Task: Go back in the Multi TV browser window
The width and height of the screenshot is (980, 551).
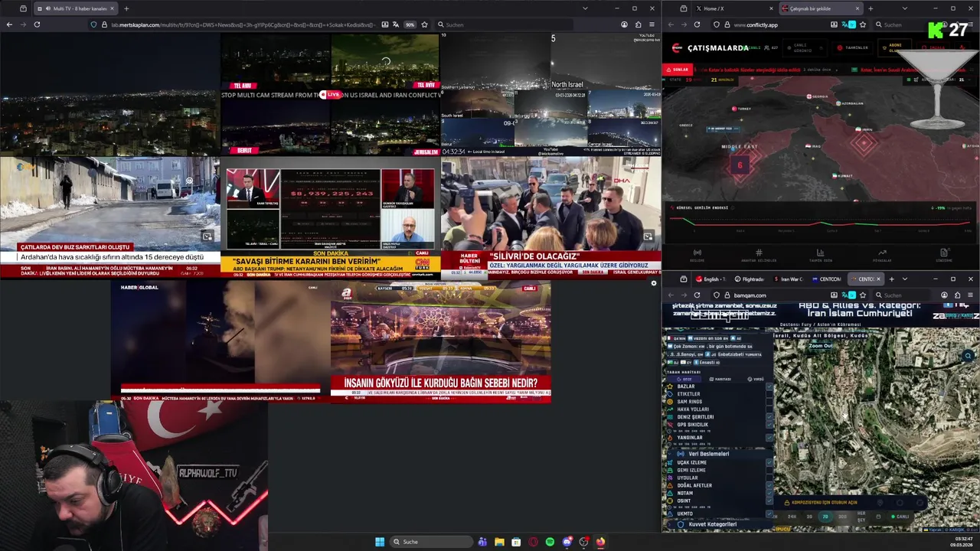Action: (x=9, y=24)
